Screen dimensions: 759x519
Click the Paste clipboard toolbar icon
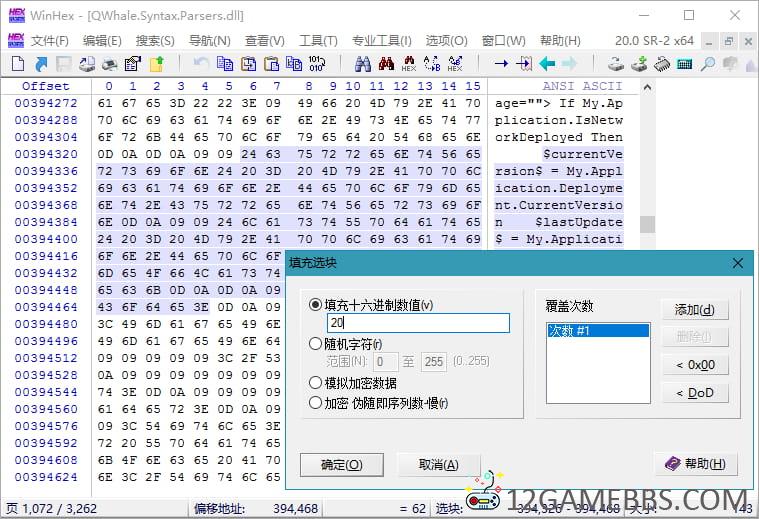click(272, 63)
